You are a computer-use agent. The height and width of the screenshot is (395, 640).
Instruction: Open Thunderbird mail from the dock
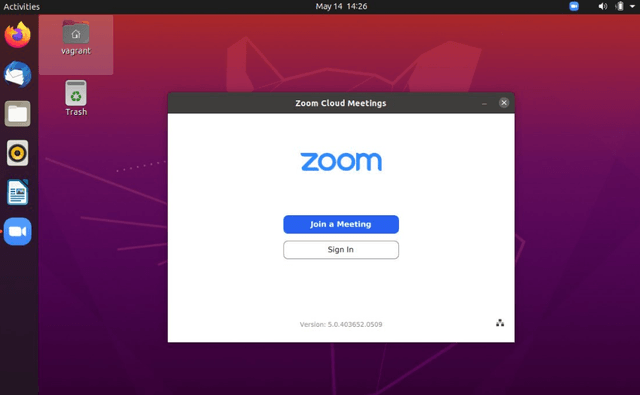[18, 74]
